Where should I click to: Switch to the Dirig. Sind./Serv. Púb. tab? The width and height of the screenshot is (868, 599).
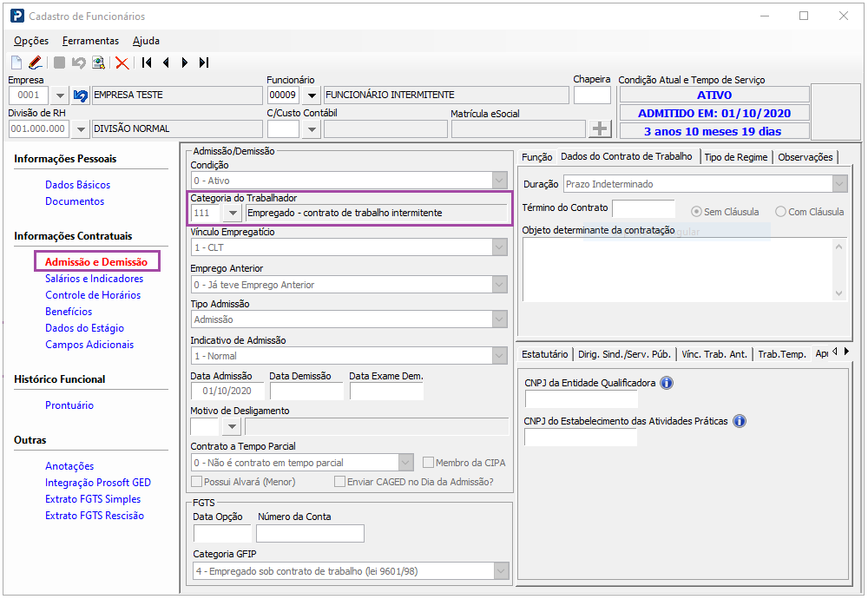pyautogui.click(x=624, y=354)
